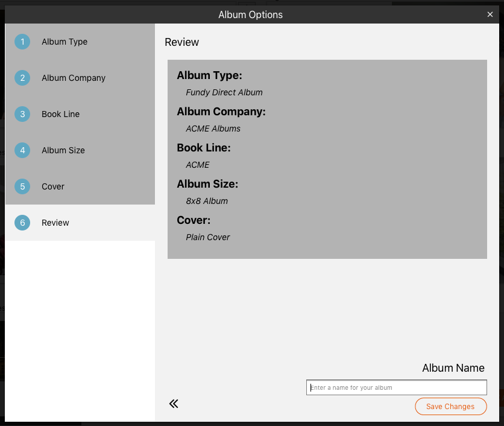Open the Cover step
Screen dimensions: 504x426
pyautogui.click(x=80, y=186)
